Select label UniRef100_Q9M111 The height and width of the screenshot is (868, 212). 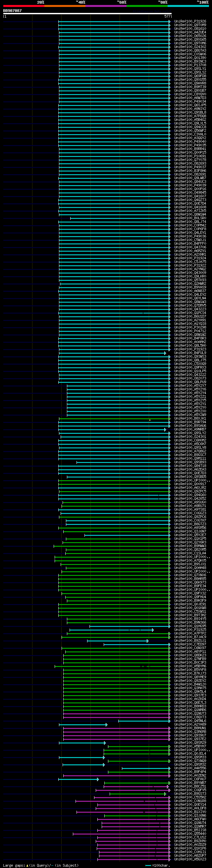coord(190,459)
